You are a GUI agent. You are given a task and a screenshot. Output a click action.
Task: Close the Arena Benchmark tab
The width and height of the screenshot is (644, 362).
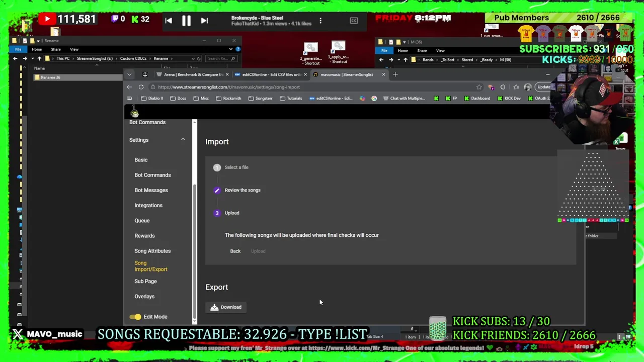227,74
